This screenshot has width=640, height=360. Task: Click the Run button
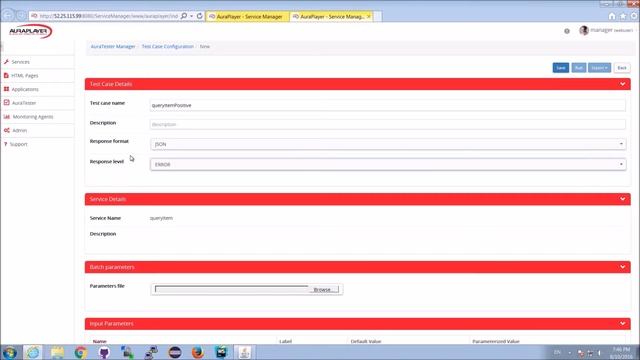click(x=578, y=68)
